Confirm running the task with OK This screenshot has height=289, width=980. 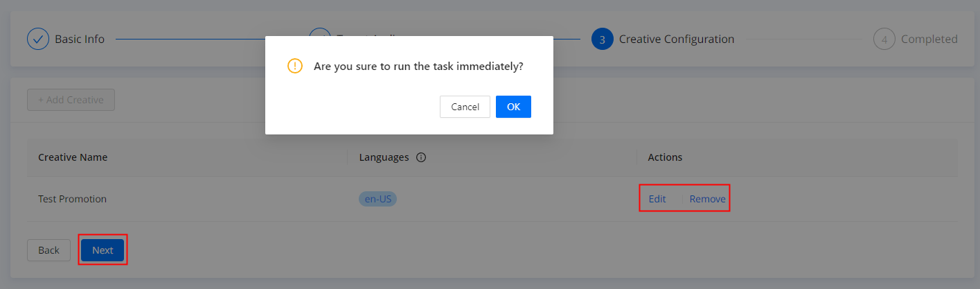point(513,107)
